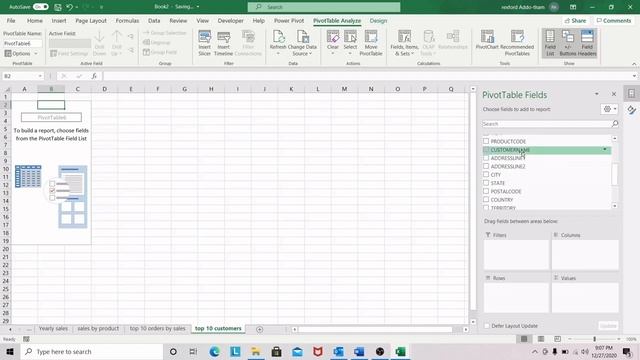
Task: Click the Windows Start button
Action: pyautogui.click(x=10, y=351)
